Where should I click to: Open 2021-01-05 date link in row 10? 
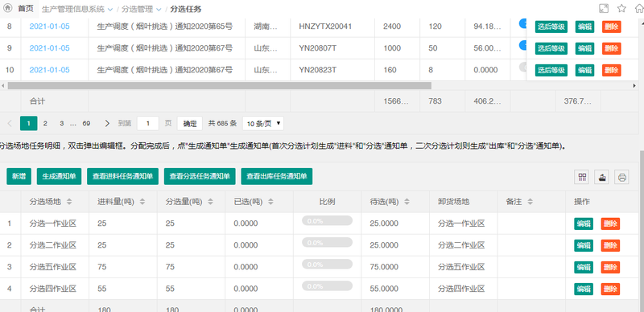click(49, 70)
